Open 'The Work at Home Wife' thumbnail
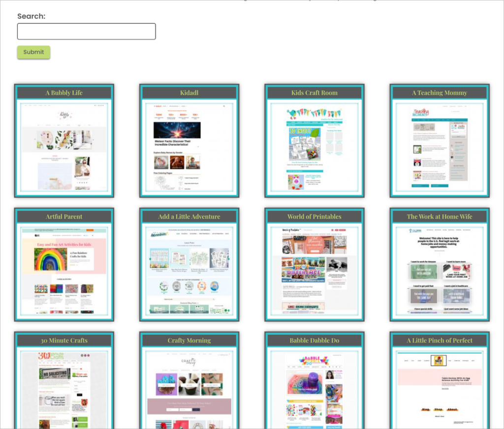 439,268
